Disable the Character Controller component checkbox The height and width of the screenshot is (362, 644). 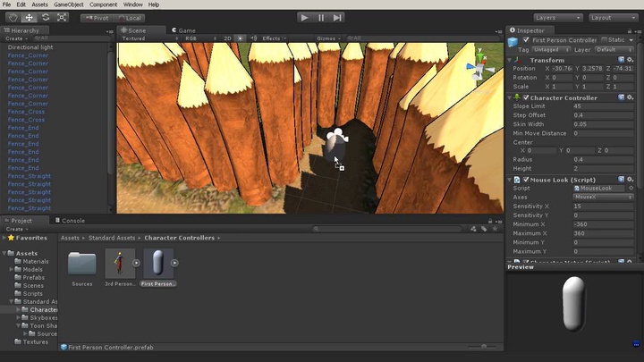(x=524, y=97)
